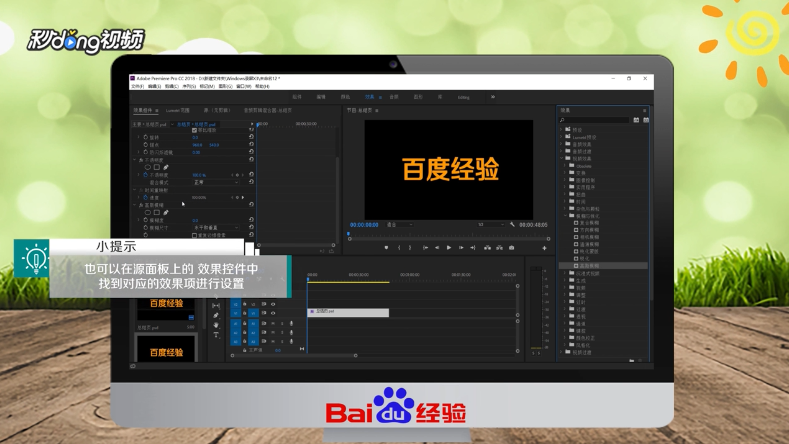This screenshot has height=444, width=789.
Task: Open the Window menu
Action: [x=244, y=87]
